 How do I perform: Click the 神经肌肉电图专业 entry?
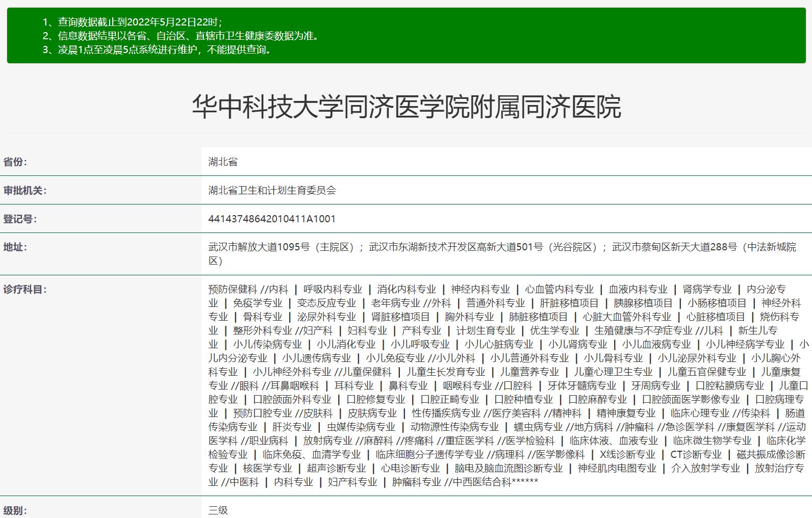coord(617,469)
